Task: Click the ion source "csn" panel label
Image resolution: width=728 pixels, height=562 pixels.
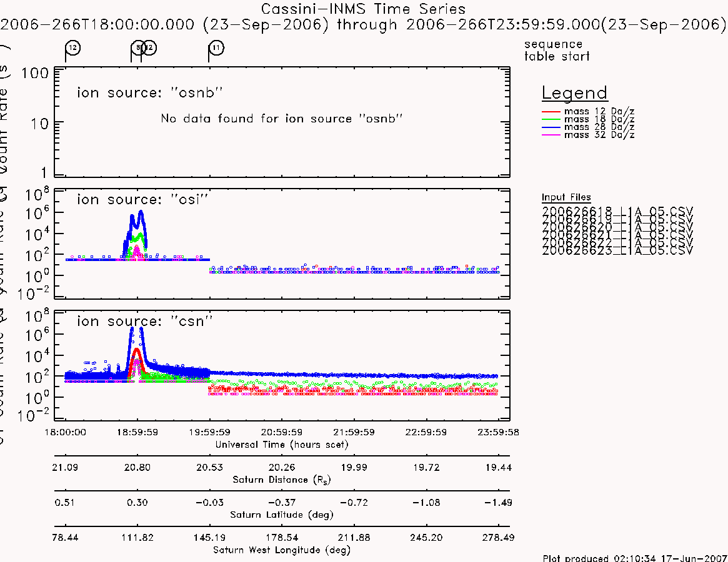Action: pyautogui.click(x=144, y=321)
